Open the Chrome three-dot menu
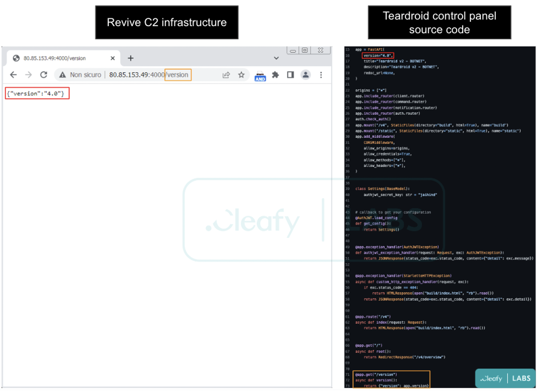537x392 pixels. [321, 75]
